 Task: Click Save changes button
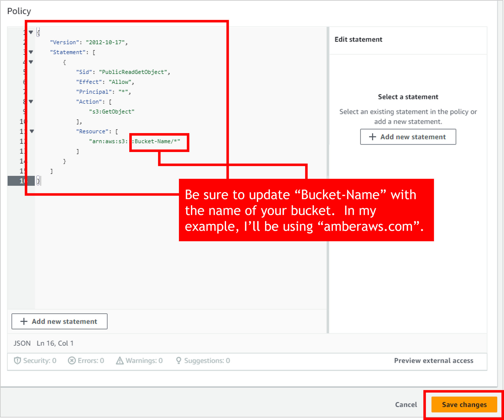464,404
